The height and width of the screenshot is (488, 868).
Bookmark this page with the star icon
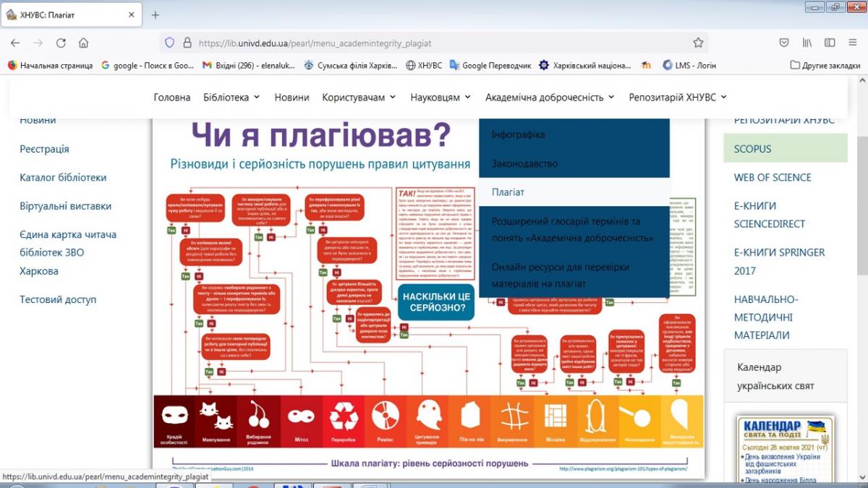(x=698, y=43)
